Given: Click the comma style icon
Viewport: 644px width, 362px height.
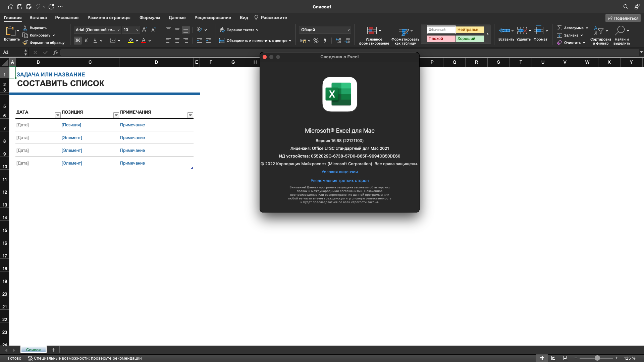Looking at the screenshot, I should pyautogui.click(x=325, y=41).
